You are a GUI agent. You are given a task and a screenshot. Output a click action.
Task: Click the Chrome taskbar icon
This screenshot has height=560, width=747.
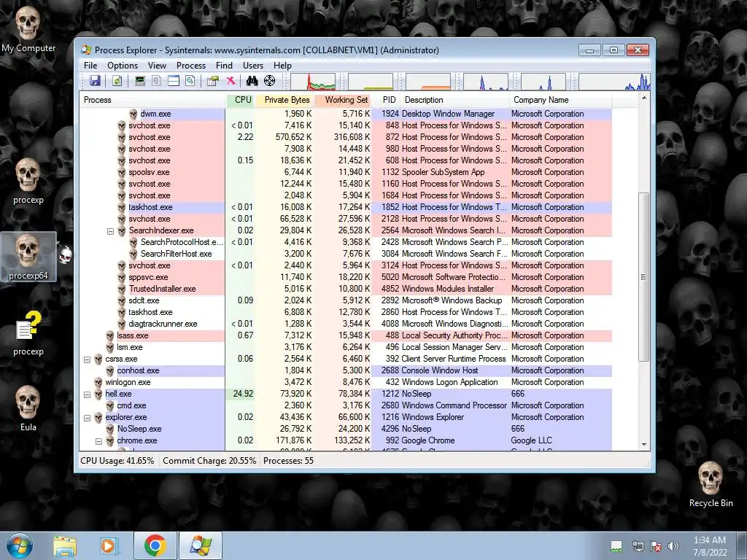pyautogui.click(x=155, y=545)
